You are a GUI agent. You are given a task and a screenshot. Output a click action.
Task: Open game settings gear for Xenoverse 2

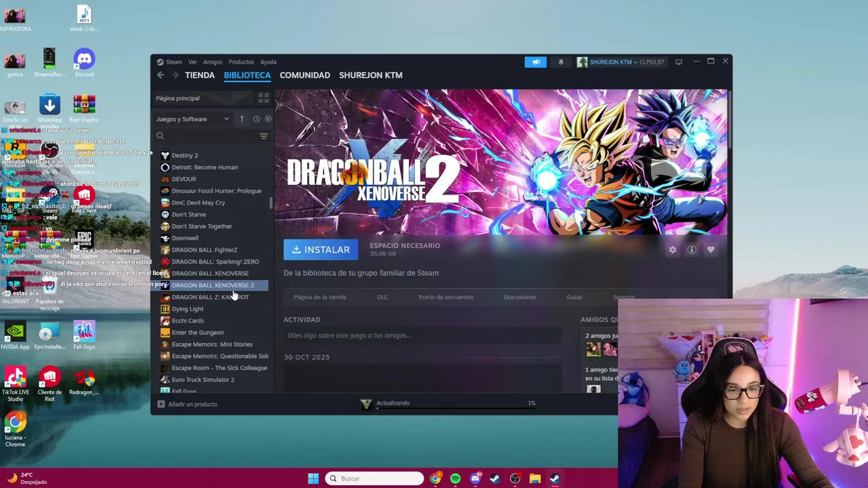pyautogui.click(x=673, y=249)
